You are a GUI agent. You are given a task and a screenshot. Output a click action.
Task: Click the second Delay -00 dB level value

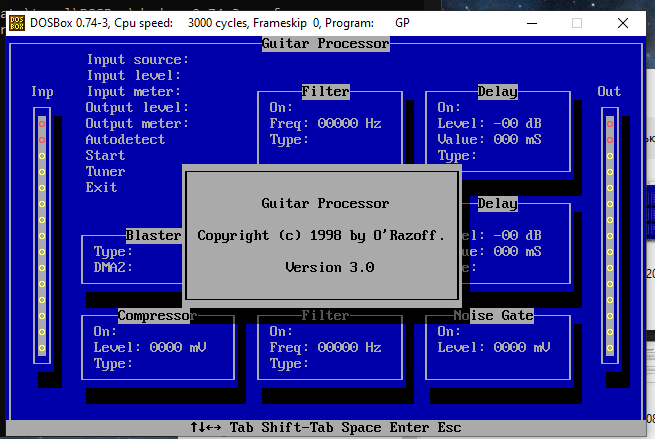(517, 236)
